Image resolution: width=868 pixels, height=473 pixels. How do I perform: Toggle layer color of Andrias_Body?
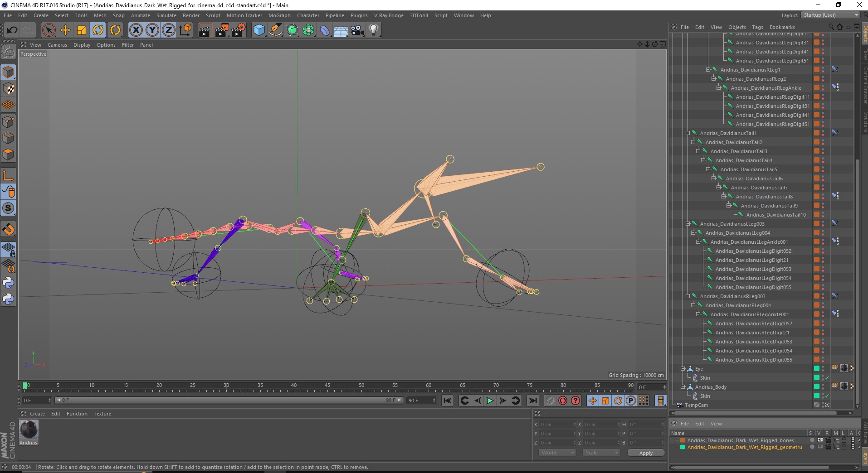816,386
